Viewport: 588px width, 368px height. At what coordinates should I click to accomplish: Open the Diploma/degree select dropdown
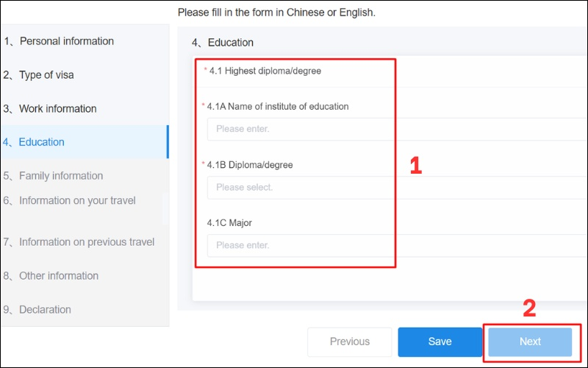pos(397,187)
